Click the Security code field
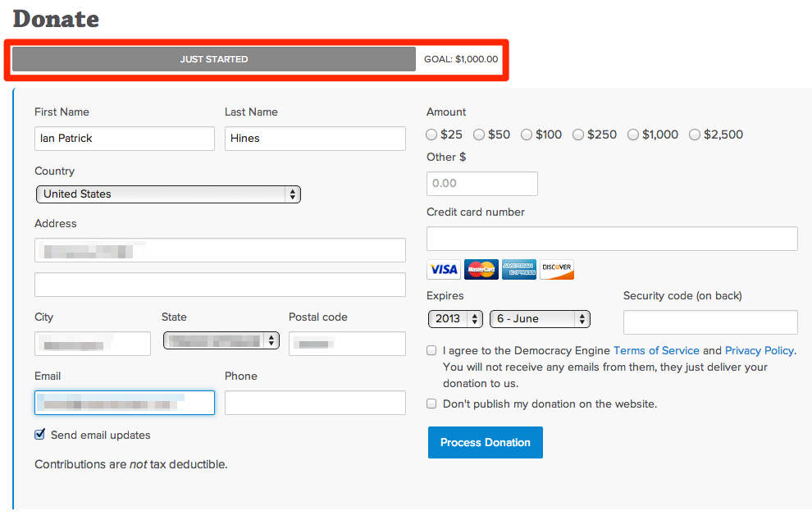The height and width of the screenshot is (520, 812). 710,322
